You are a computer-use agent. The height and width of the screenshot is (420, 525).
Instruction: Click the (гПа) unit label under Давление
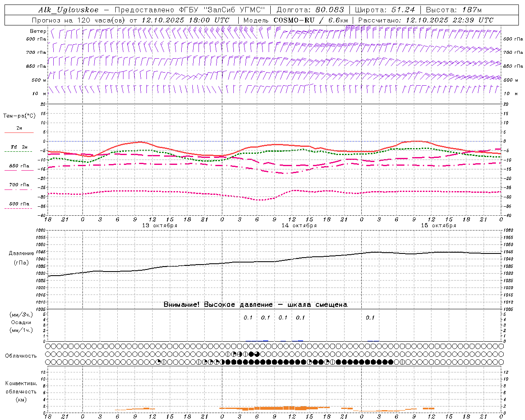pyautogui.click(x=21, y=263)
